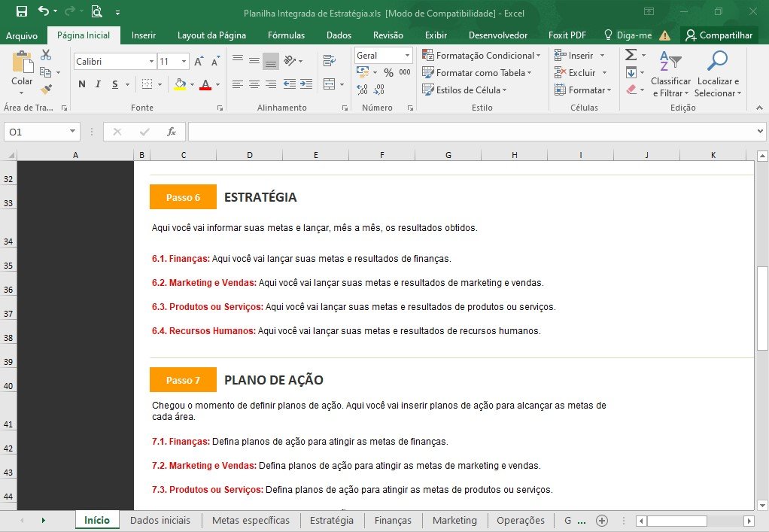Rotate text with the orientation icon
769x532 pixels.
point(290,60)
